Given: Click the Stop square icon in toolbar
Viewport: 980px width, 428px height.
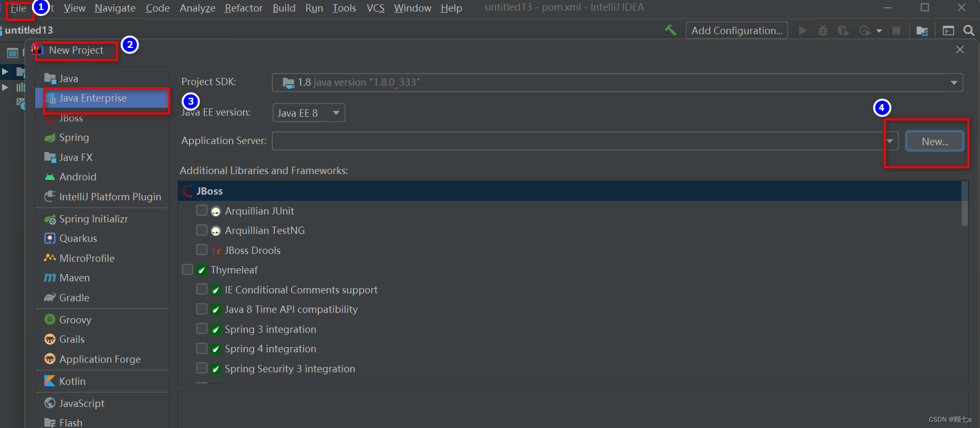Looking at the screenshot, I should point(896,30).
